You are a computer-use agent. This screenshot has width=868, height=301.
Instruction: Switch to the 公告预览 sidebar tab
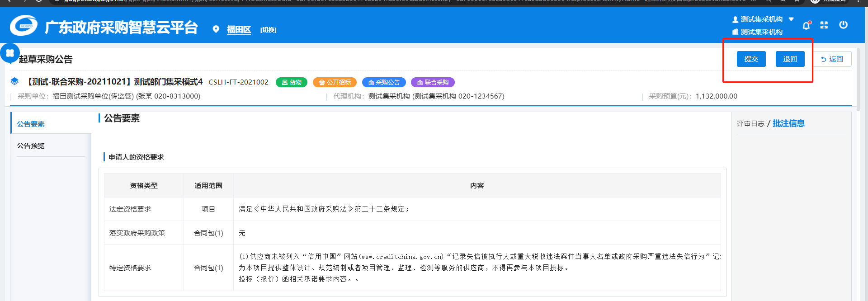(x=31, y=146)
